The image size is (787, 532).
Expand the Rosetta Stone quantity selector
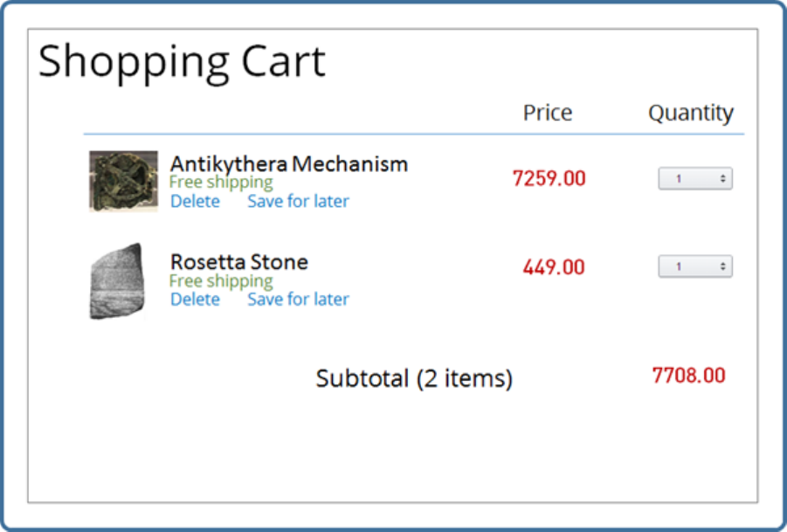coord(694,267)
